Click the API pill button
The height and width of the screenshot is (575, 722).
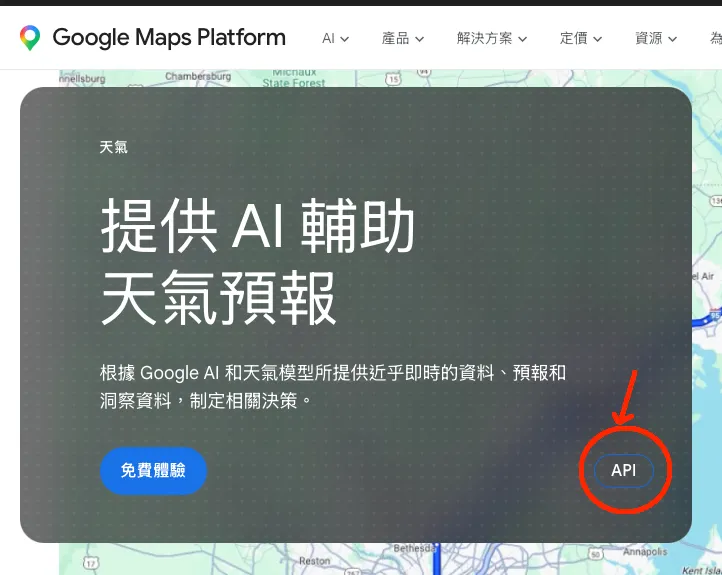(623, 470)
